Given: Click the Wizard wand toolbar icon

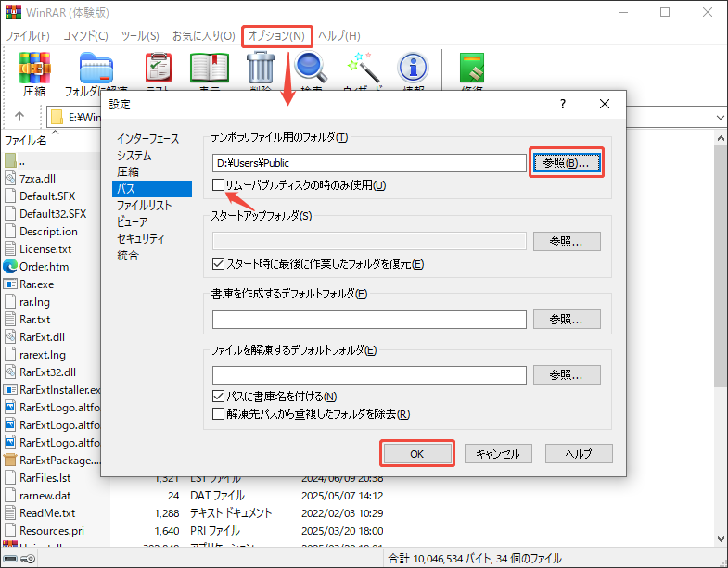Looking at the screenshot, I should click(x=363, y=69).
